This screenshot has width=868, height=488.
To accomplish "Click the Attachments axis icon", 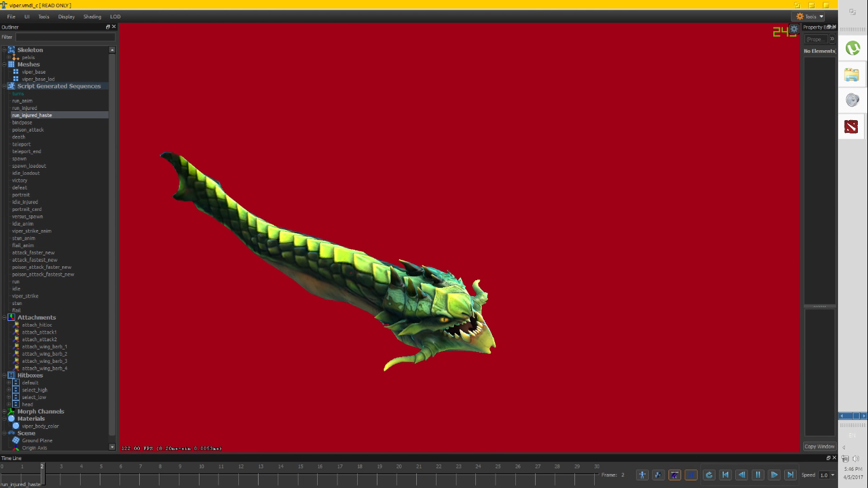I will point(11,317).
